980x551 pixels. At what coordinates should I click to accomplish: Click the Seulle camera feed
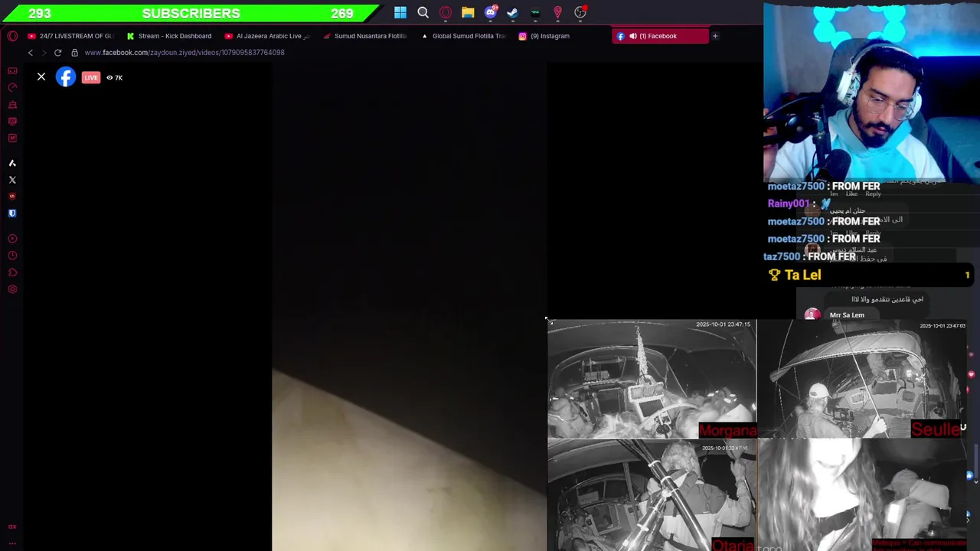[x=861, y=379]
